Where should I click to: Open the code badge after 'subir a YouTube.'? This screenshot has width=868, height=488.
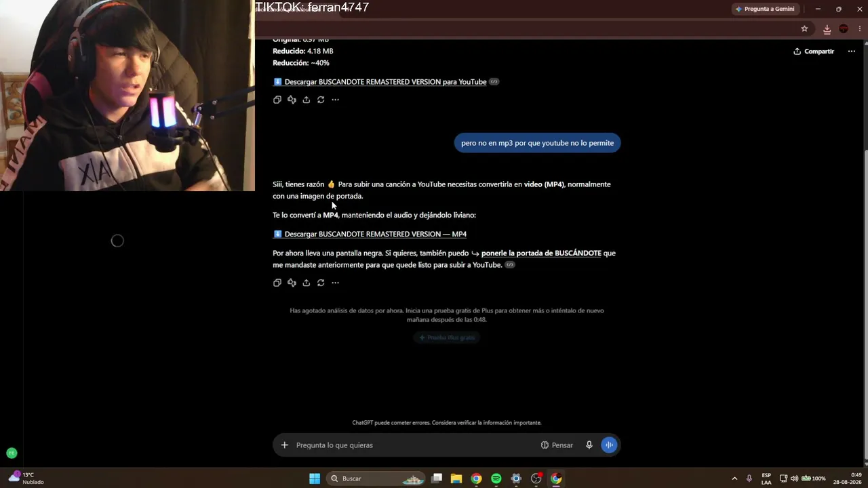tap(510, 265)
